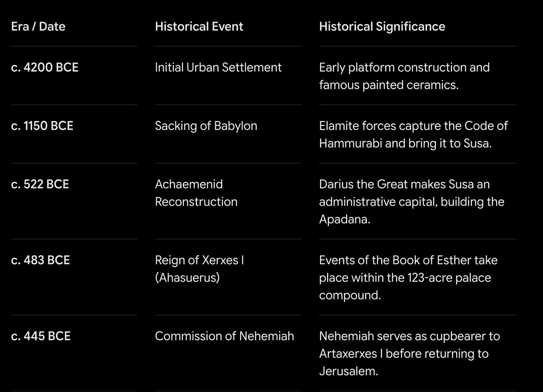543x392 pixels.
Task: Select the c. 522 BCE date cell
Action: click(x=40, y=184)
